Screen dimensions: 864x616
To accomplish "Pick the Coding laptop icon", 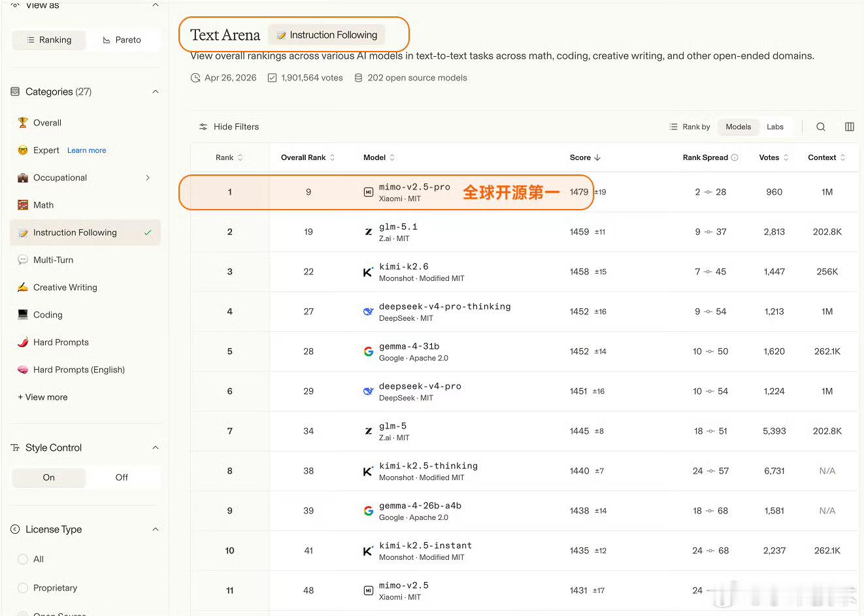I will tap(23, 315).
